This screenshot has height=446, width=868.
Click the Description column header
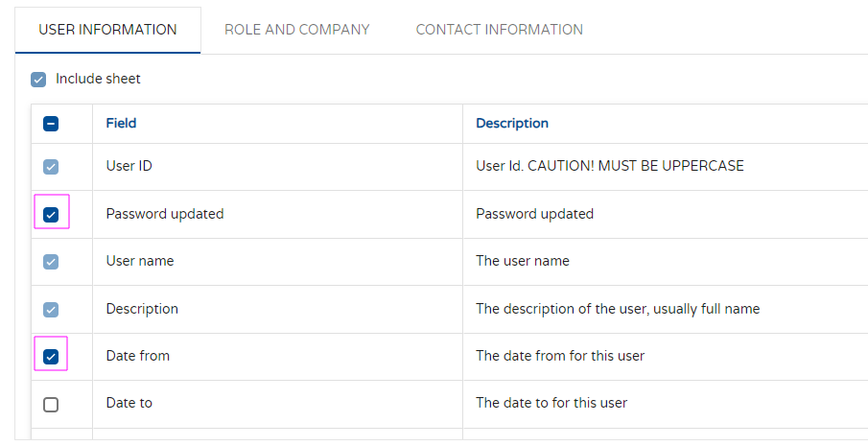click(512, 123)
